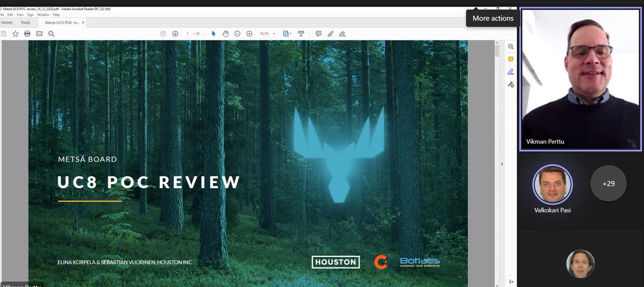Click the read mode toolbar icon
The height and width of the screenshot is (287, 644).
pos(301,33)
